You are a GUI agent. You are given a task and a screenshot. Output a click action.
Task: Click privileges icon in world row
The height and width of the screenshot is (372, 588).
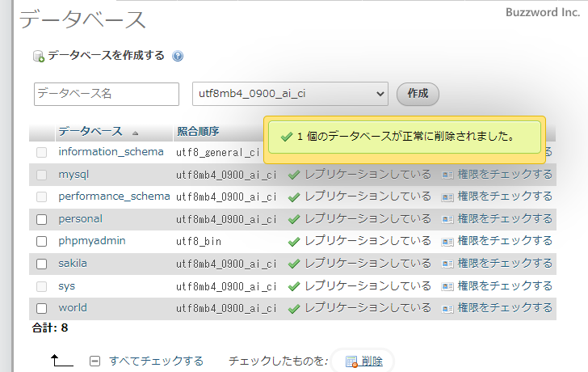coord(447,309)
